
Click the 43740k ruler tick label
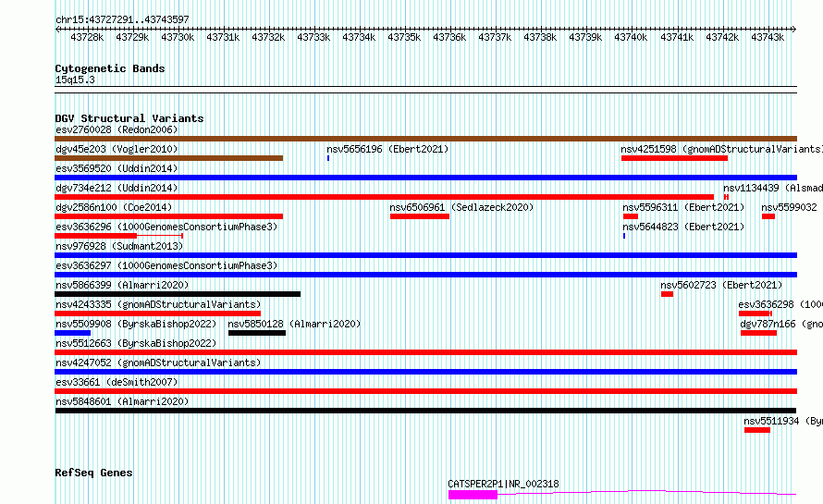coord(631,37)
